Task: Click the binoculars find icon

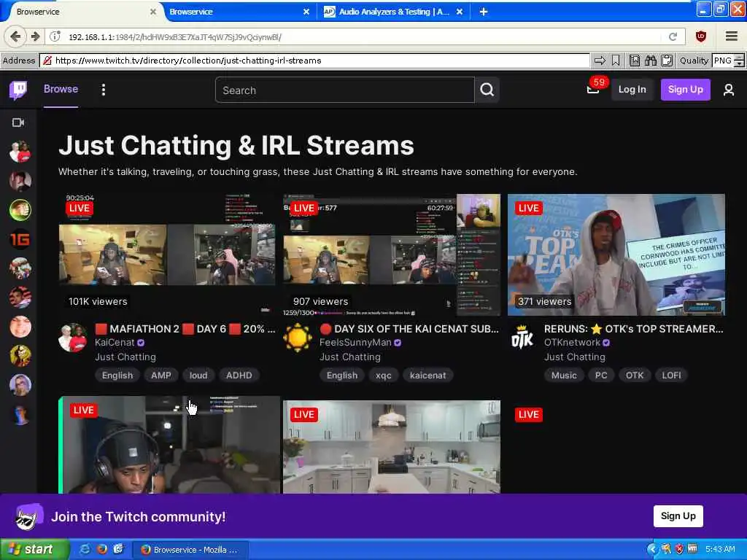Action: coord(650,61)
